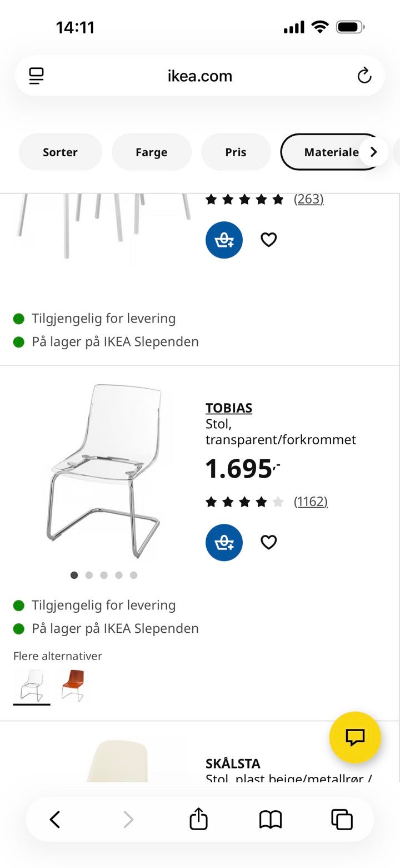The image size is (400, 868).
Task: Favorite the TOBIAS chair with heart icon
Action: coord(269,542)
